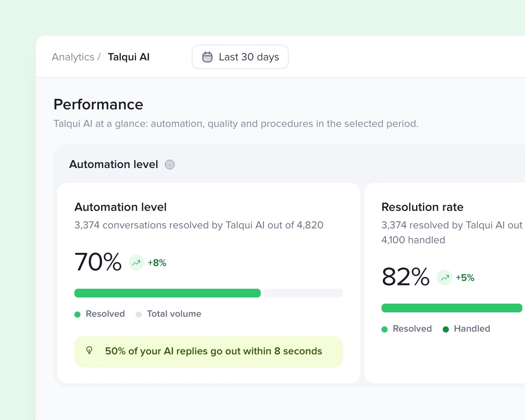The height and width of the screenshot is (420, 525).
Task: Click the 82% resolution value
Action: coord(406,277)
